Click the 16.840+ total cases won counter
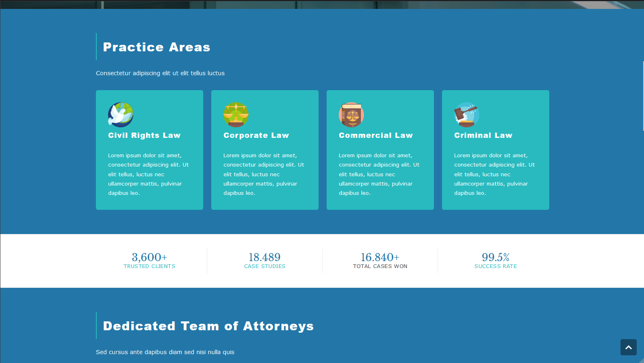 380,257
